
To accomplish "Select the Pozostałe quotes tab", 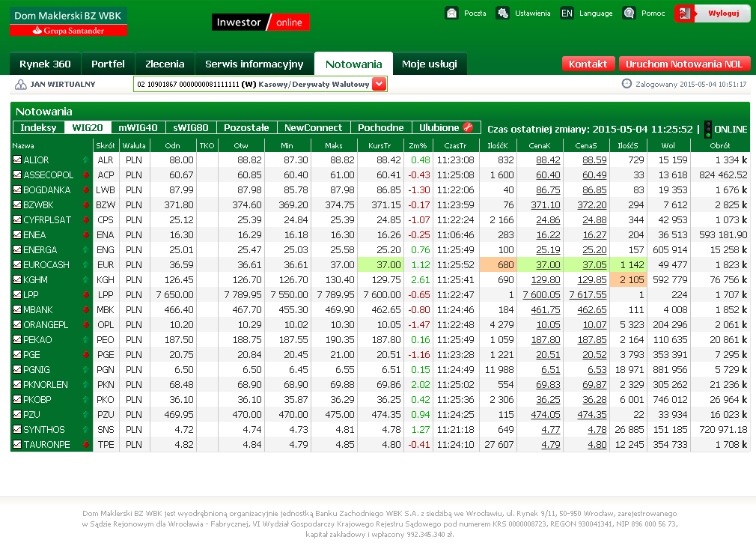I will (x=246, y=127).
